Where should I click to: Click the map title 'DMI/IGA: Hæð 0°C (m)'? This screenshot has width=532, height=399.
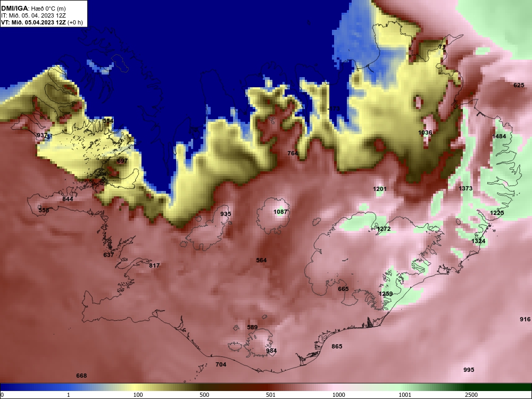(x=33, y=8)
